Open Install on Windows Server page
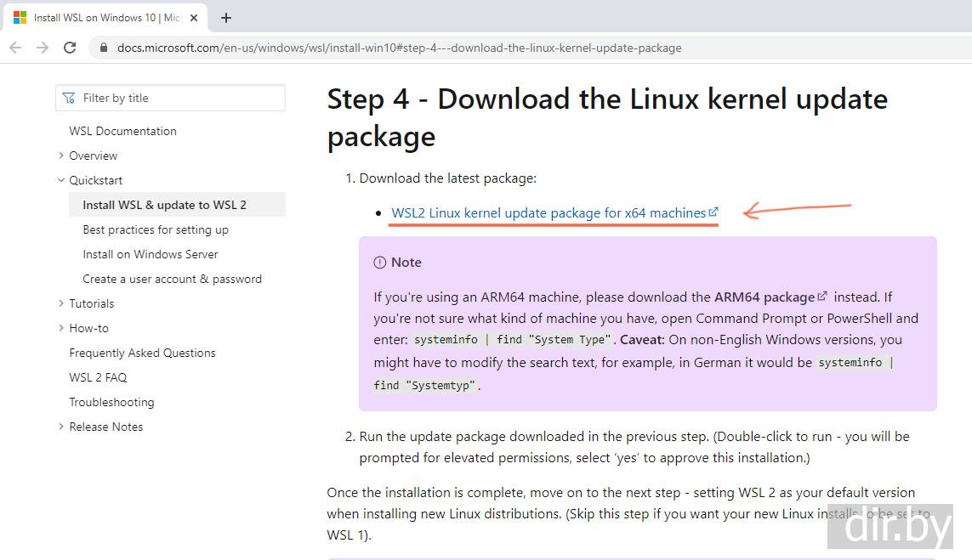Screen dimensions: 972x560 point(151,254)
